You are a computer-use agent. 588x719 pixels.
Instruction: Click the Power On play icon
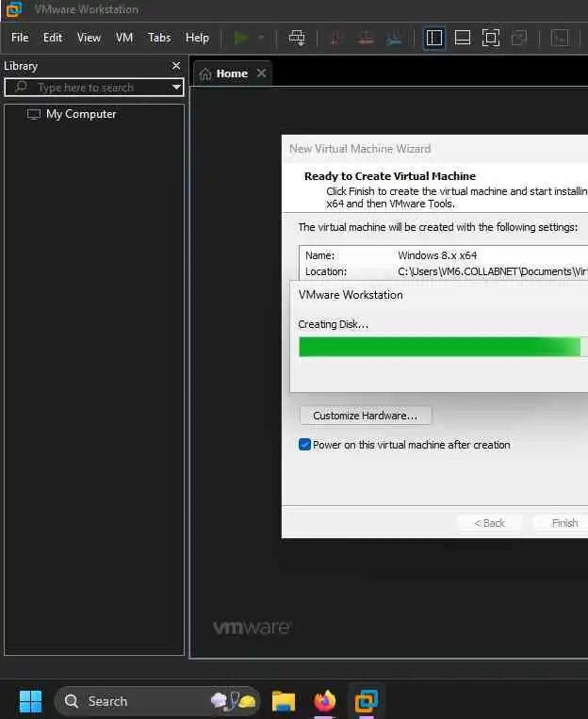(241, 38)
